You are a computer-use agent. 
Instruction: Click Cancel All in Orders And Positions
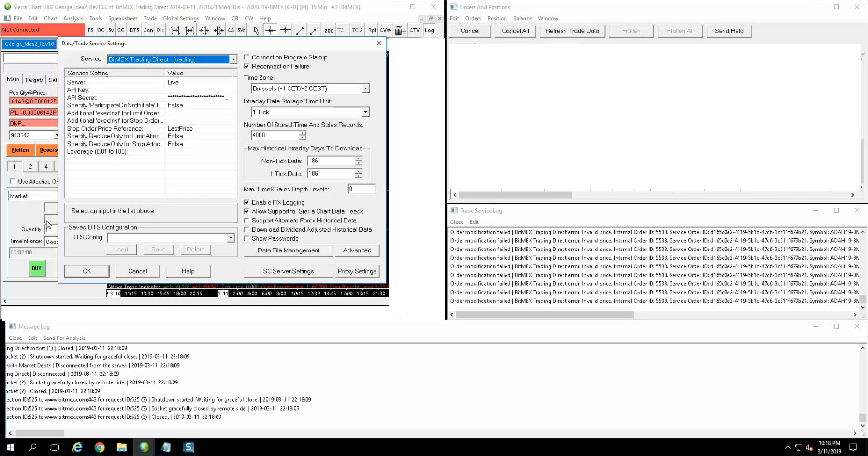pyautogui.click(x=515, y=31)
